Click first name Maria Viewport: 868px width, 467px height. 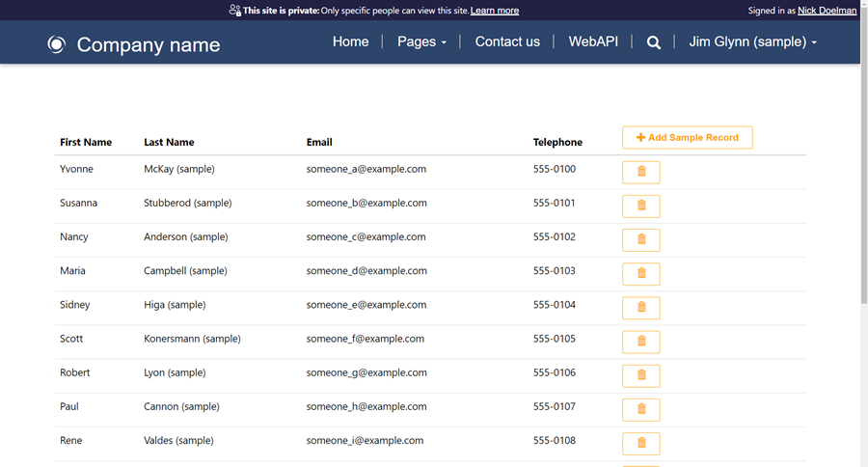tap(72, 270)
